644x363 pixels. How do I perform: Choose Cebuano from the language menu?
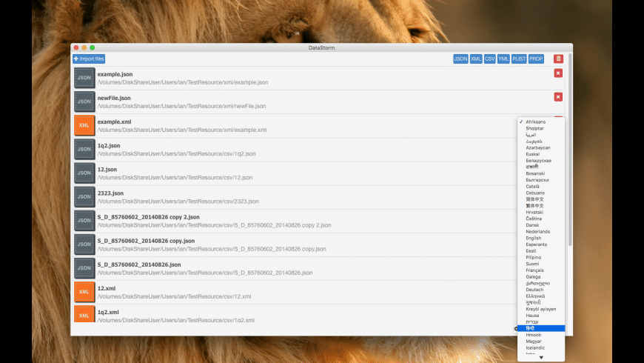(x=541, y=193)
